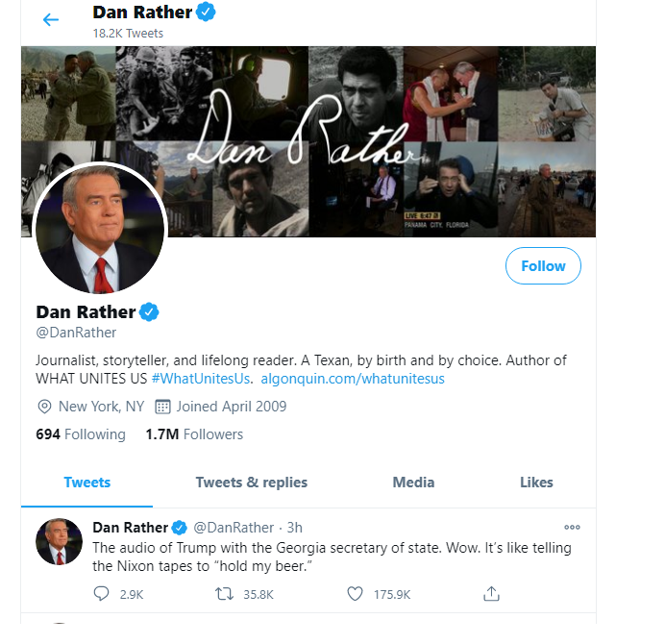665x644 pixels.
Task: View the 694 Following list
Action: pyautogui.click(x=81, y=434)
